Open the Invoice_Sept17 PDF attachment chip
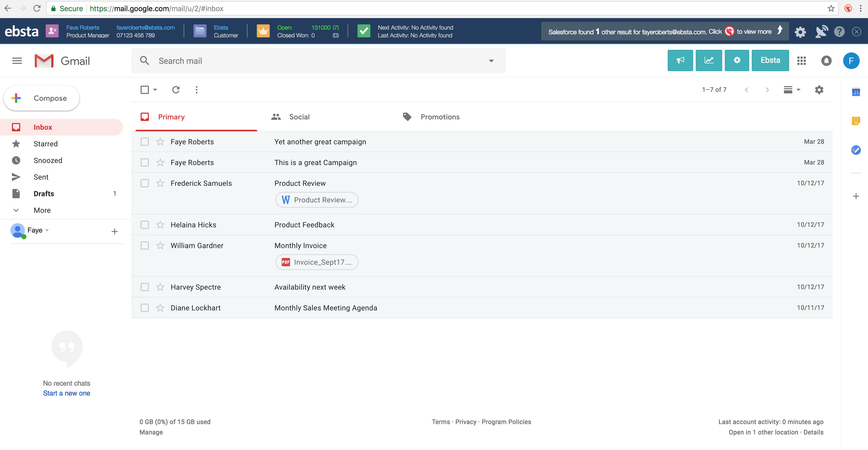The image size is (868, 450). 317,262
